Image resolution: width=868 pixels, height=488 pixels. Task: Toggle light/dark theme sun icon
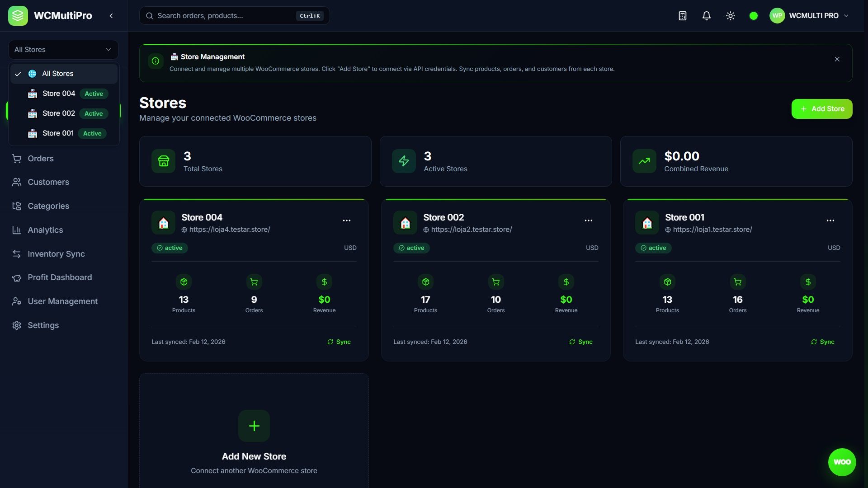731,16
